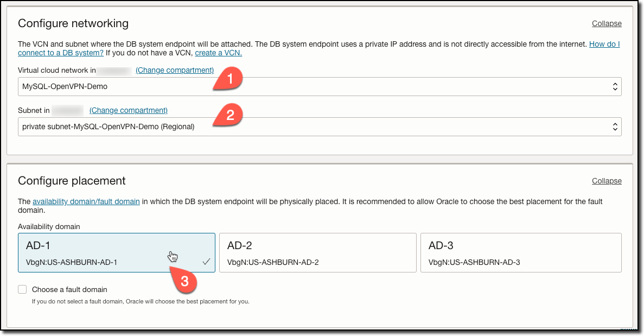Click the dotted resize handle at bottom right

tap(628, 329)
